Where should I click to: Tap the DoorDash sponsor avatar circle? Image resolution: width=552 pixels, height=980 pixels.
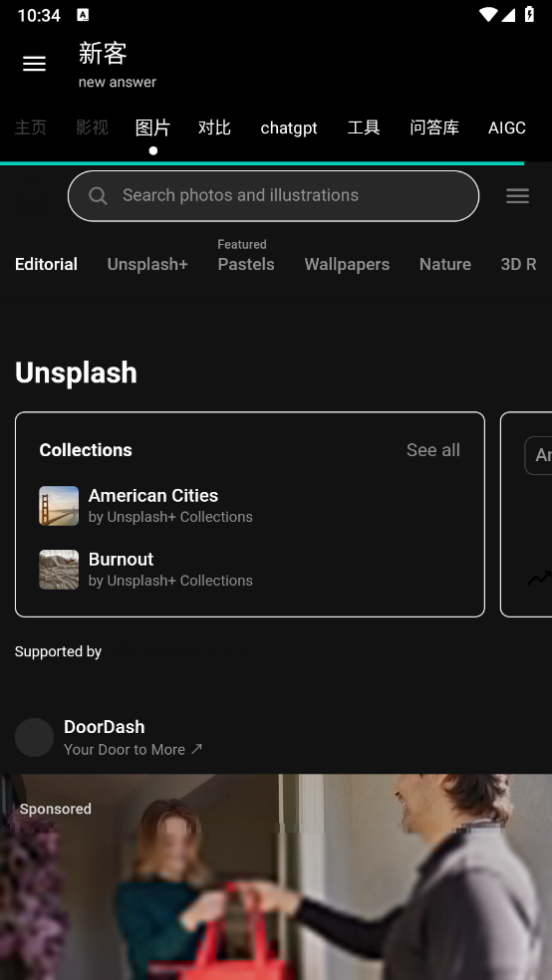pyautogui.click(x=35, y=738)
